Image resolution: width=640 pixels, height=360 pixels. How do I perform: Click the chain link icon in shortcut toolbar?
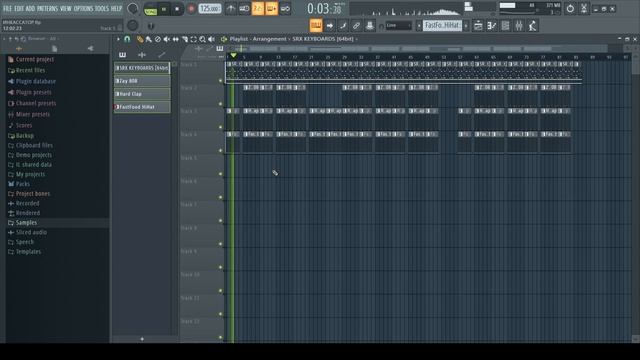[x=356, y=26]
